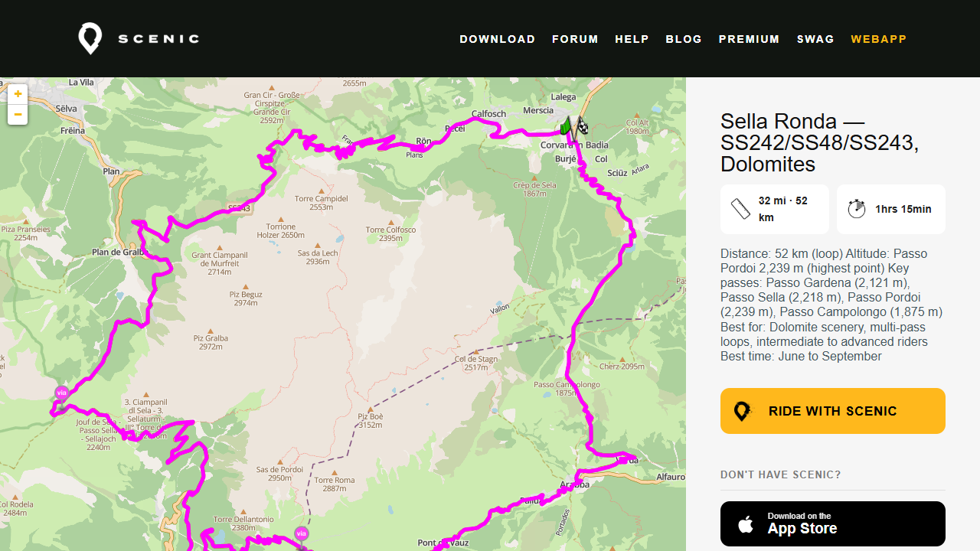Viewport: 980px width, 551px height.
Task: Click the Torre Campidel 2553m label
Action: (322, 203)
